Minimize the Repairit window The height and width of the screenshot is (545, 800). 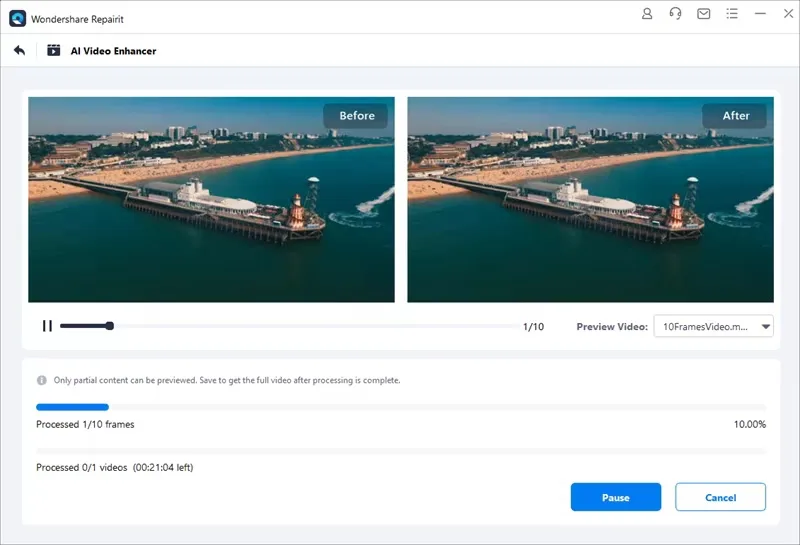760,14
